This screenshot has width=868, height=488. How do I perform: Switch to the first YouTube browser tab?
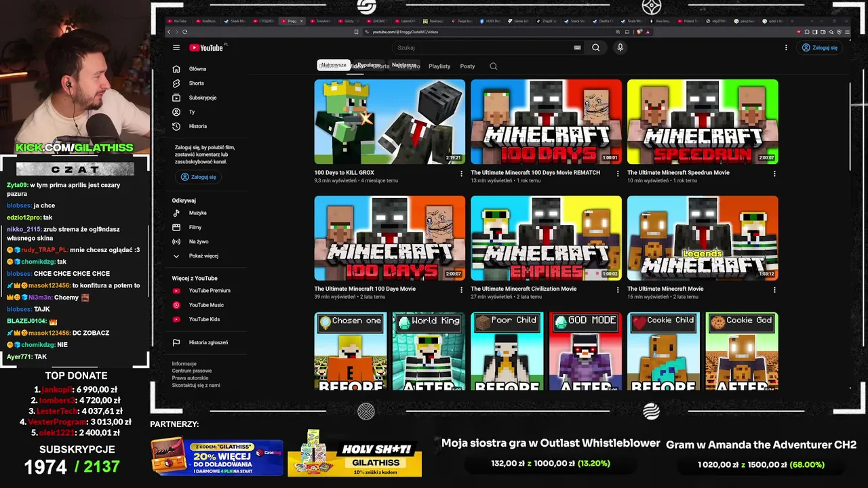178,21
